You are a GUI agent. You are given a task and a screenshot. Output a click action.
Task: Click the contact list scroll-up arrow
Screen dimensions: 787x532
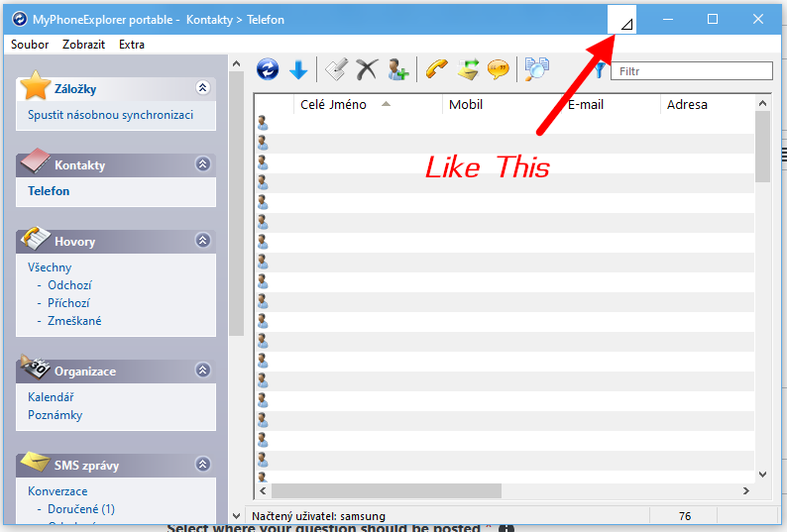click(x=763, y=103)
